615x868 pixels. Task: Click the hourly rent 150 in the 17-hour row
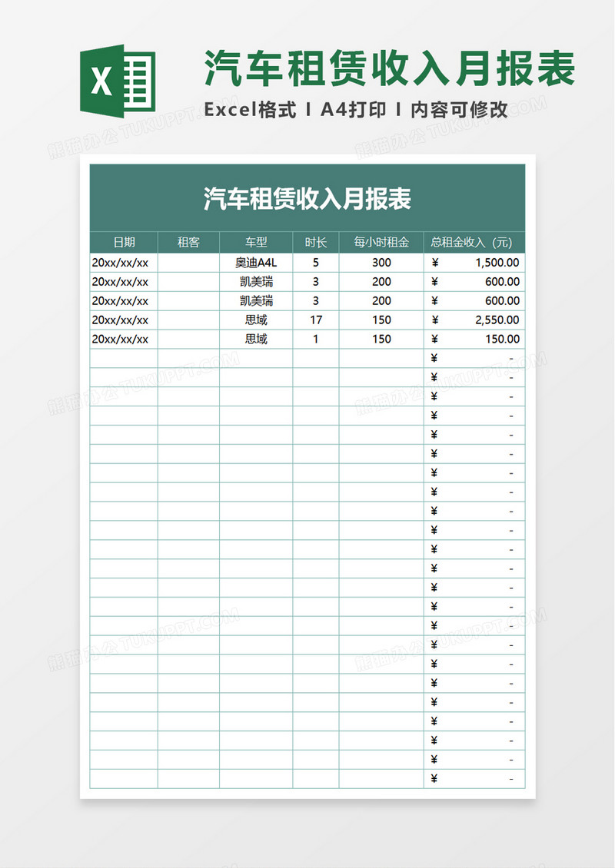(381, 320)
